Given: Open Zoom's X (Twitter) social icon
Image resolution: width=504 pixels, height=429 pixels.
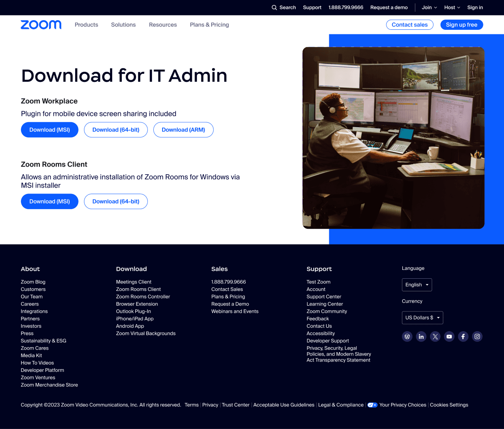Looking at the screenshot, I should pyautogui.click(x=435, y=337).
